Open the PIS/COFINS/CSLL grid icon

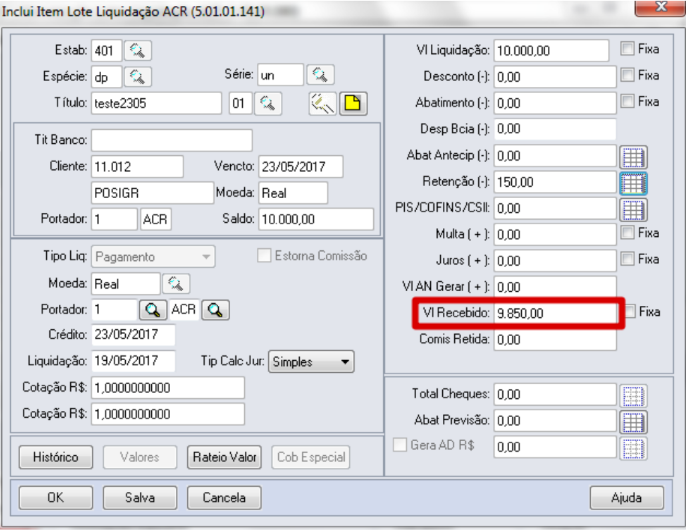click(x=633, y=210)
